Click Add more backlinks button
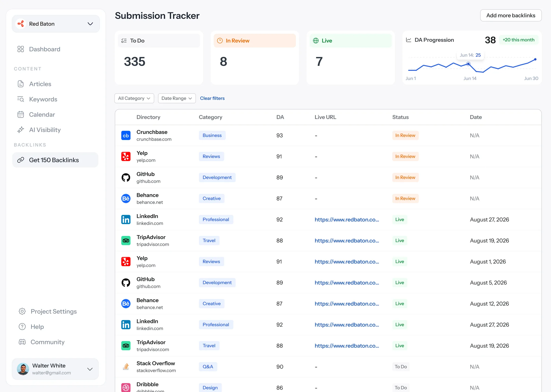This screenshot has height=392, width=551. pyautogui.click(x=511, y=15)
